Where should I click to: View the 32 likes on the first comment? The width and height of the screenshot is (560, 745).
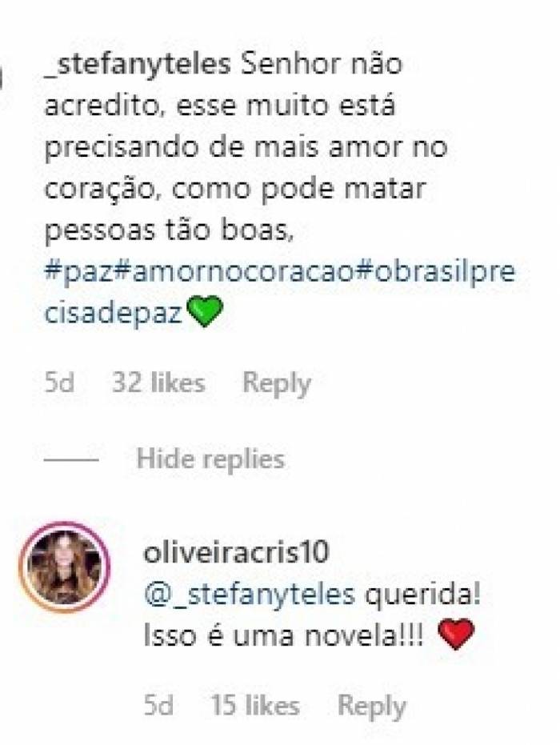click(158, 383)
